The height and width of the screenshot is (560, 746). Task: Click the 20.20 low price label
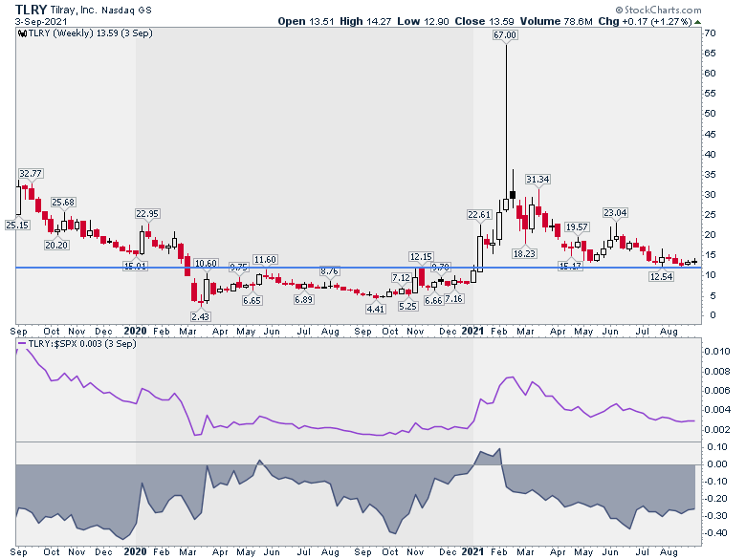coord(56,246)
